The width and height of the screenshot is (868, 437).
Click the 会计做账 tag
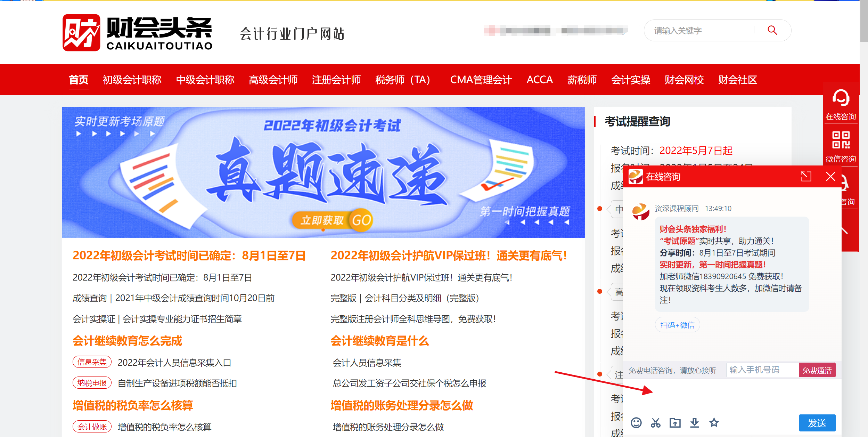point(92,427)
